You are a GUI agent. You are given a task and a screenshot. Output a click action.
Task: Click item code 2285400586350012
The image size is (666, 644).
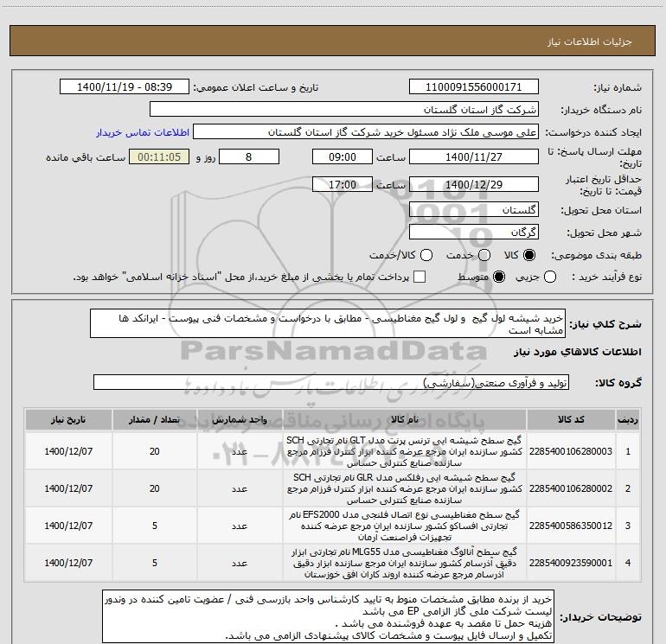[571, 526]
